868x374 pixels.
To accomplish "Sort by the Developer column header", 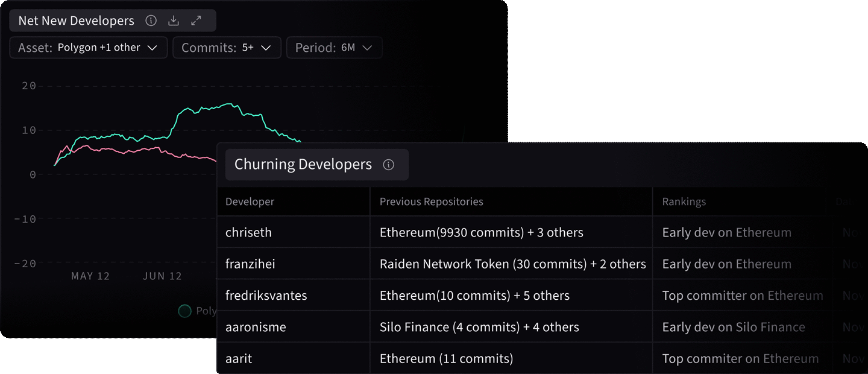I will [250, 201].
